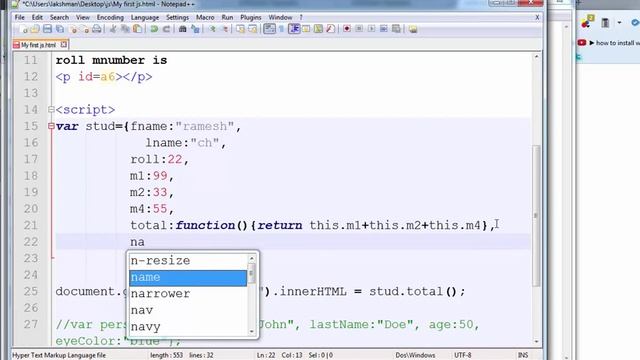
Task: Print the document using toolbar icon
Action: [97, 29]
